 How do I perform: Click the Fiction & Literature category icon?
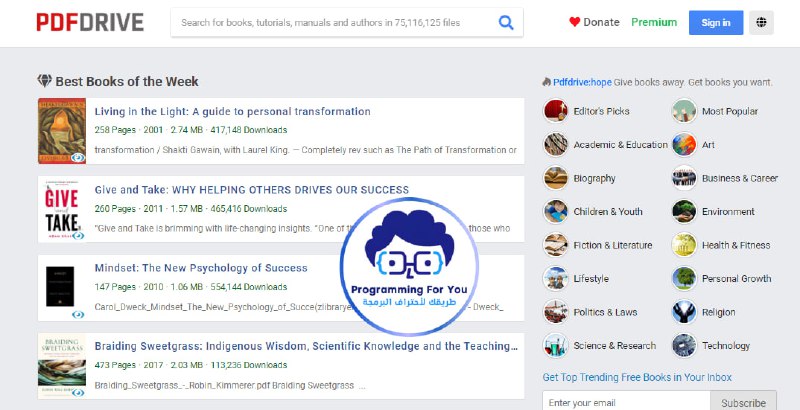556,245
